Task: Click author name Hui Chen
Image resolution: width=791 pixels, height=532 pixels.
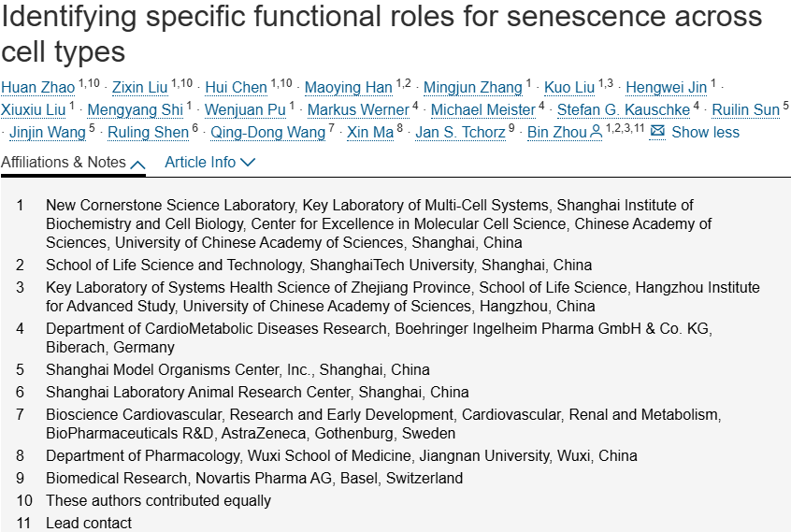Action: click(x=237, y=87)
